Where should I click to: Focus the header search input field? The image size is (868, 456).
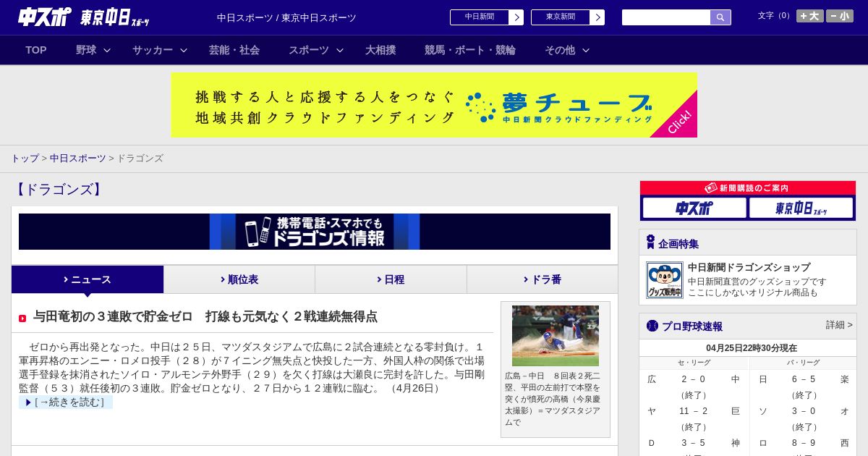click(666, 17)
